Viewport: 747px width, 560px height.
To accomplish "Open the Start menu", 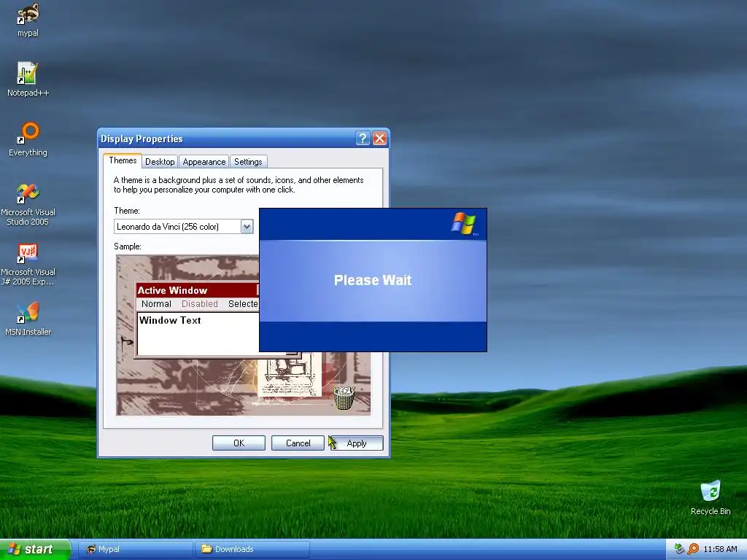I will click(x=35, y=549).
